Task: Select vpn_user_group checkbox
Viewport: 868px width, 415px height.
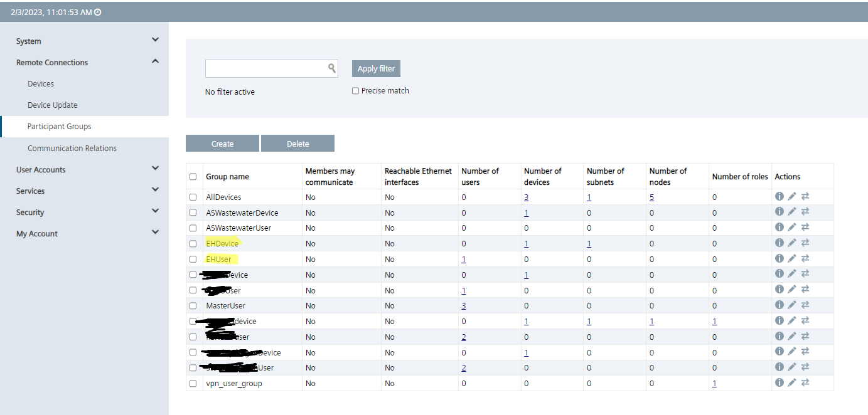Action: [x=193, y=384]
